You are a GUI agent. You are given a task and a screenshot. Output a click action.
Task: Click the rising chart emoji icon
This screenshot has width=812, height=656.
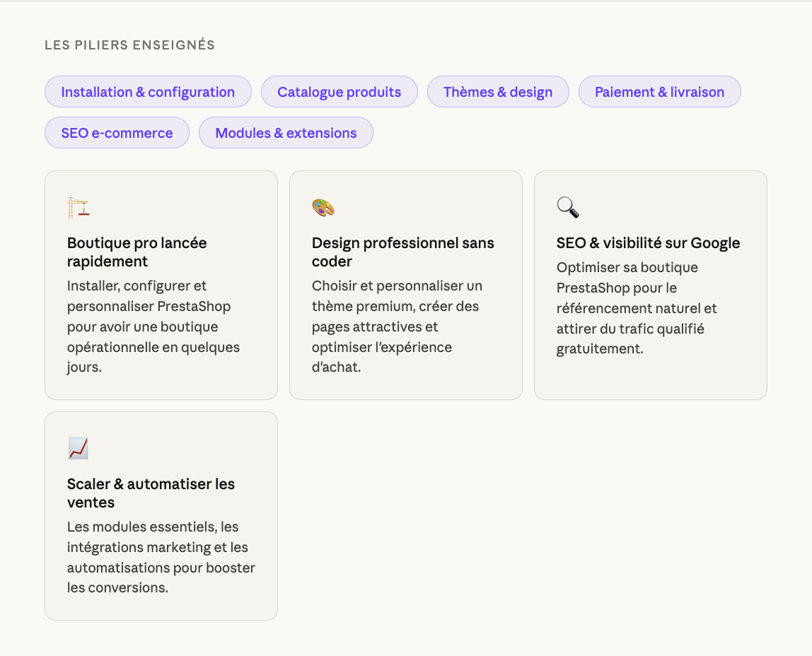[79, 449]
